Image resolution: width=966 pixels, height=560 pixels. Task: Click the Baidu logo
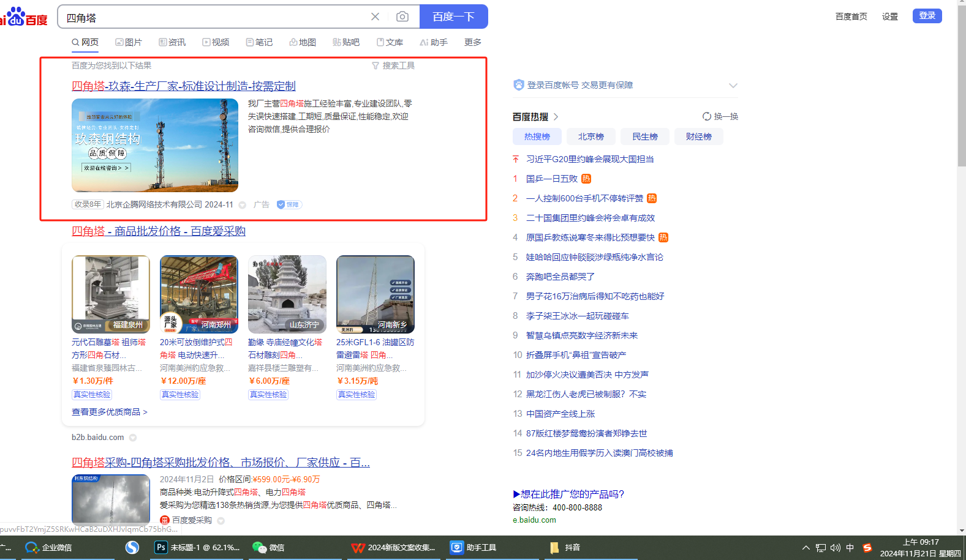(x=24, y=17)
